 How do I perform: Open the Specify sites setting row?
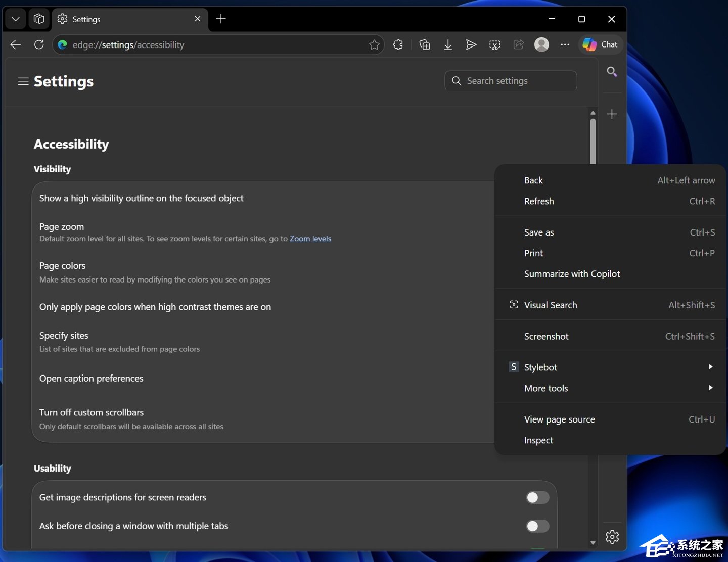[263, 342]
